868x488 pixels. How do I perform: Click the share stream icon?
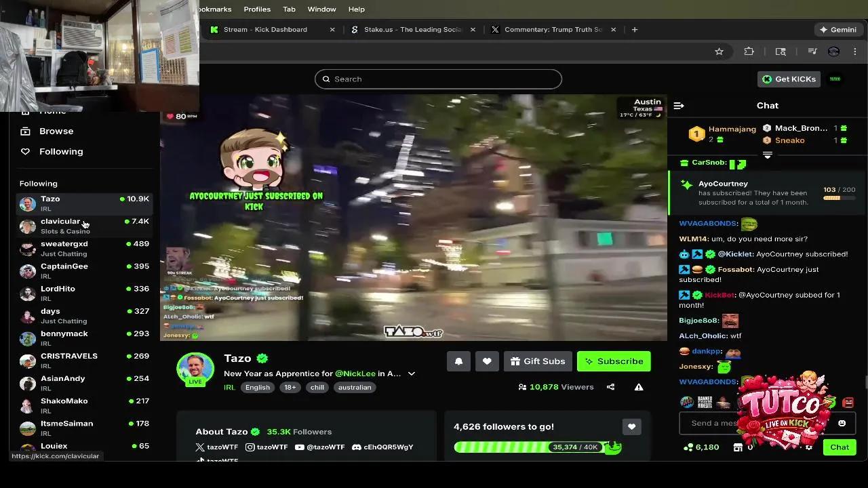point(610,387)
